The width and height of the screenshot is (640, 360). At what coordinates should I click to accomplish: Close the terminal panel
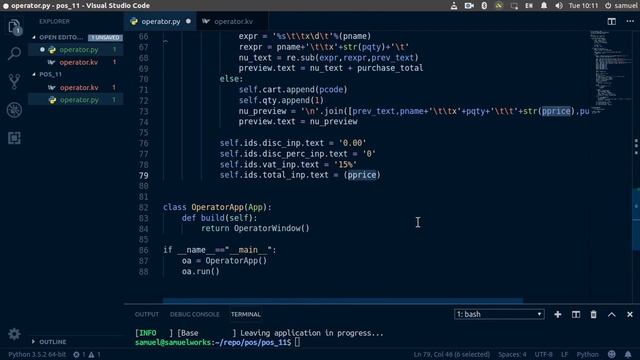click(630, 314)
